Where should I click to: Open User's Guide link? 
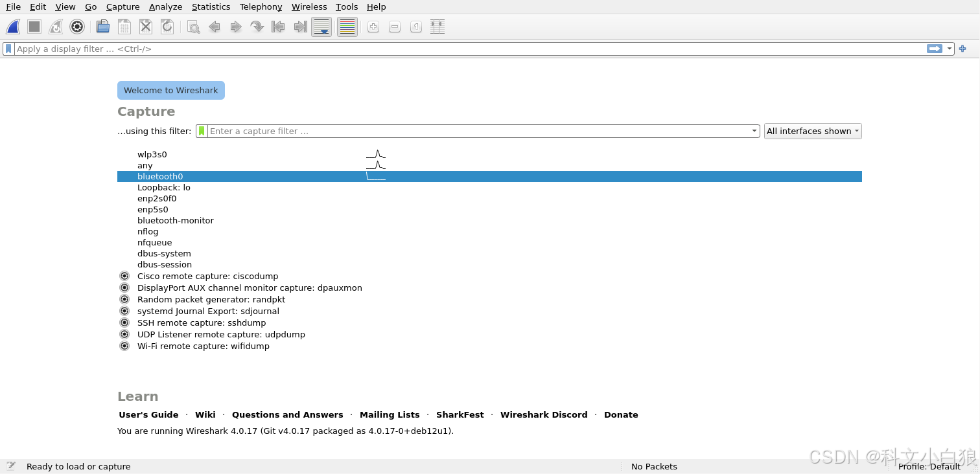(x=148, y=414)
